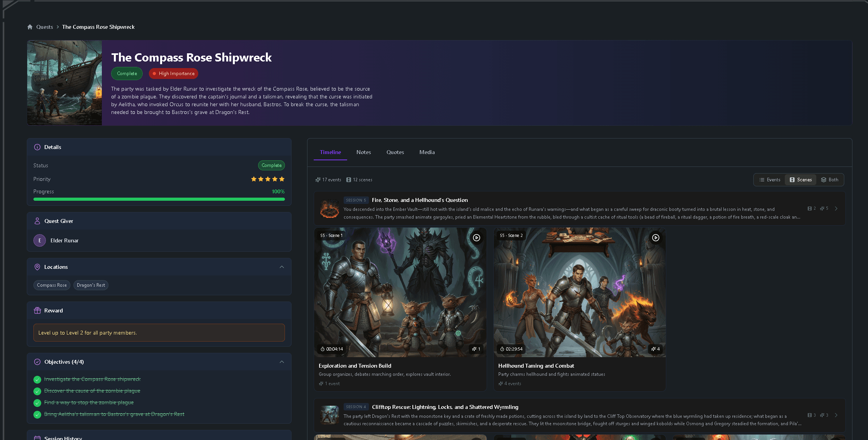This screenshot has height=440, width=868.
Task: Click the 12 scenes film icon
Action: 349,180
